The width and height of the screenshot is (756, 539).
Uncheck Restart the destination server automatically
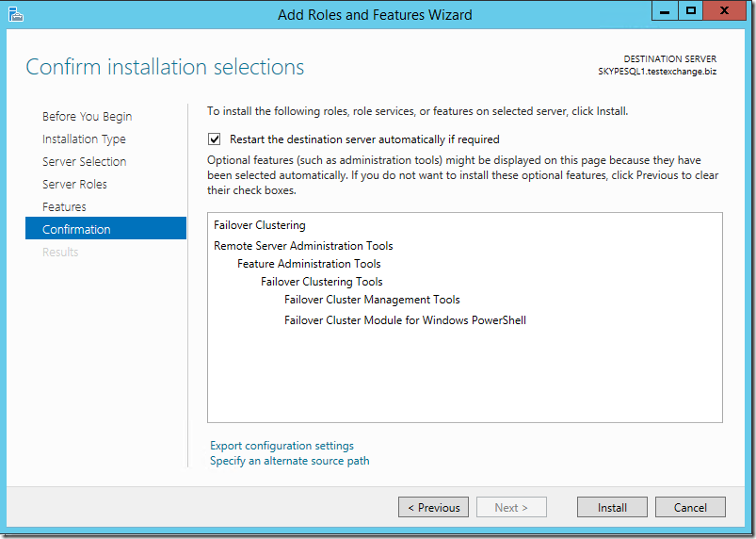pos(215,139)
